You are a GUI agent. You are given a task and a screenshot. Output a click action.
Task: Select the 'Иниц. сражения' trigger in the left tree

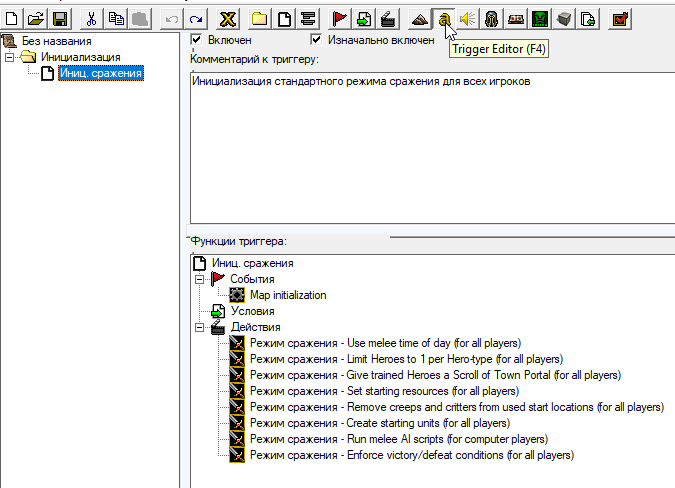(x=101, y=73)
